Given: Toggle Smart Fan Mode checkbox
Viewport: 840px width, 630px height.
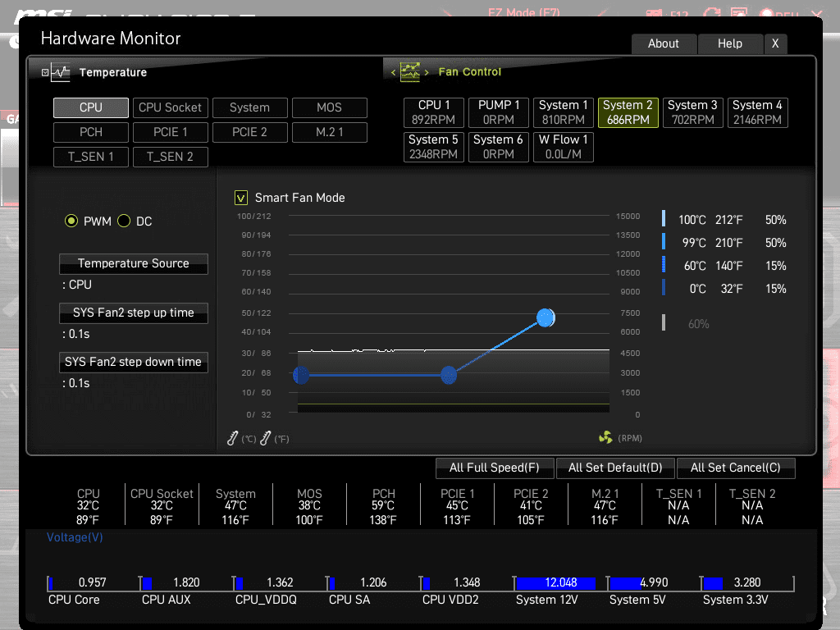Looking at the screenshot, I should tap(241, 198).
